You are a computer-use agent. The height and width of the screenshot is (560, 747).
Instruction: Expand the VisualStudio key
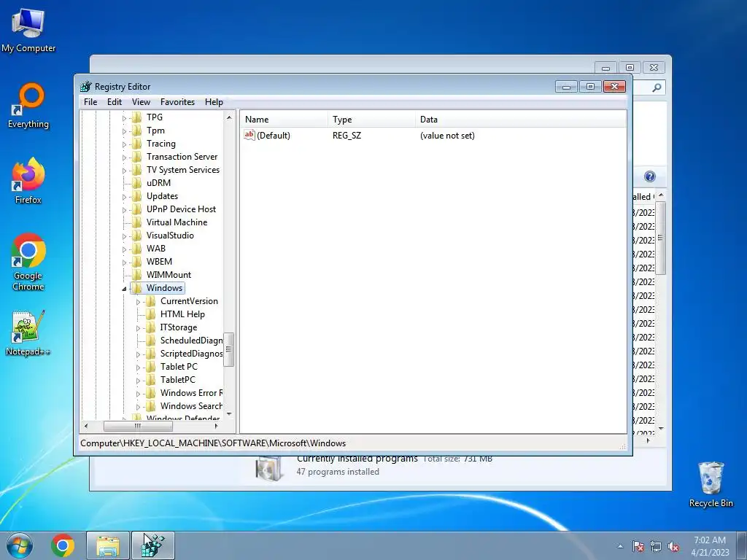[x=124, y=236]
